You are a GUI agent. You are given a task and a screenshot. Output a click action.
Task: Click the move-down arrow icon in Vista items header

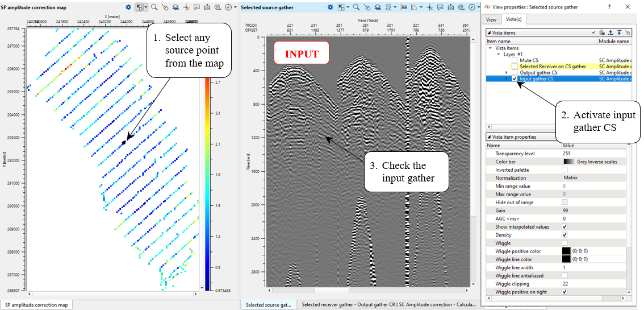coord(618,33)
